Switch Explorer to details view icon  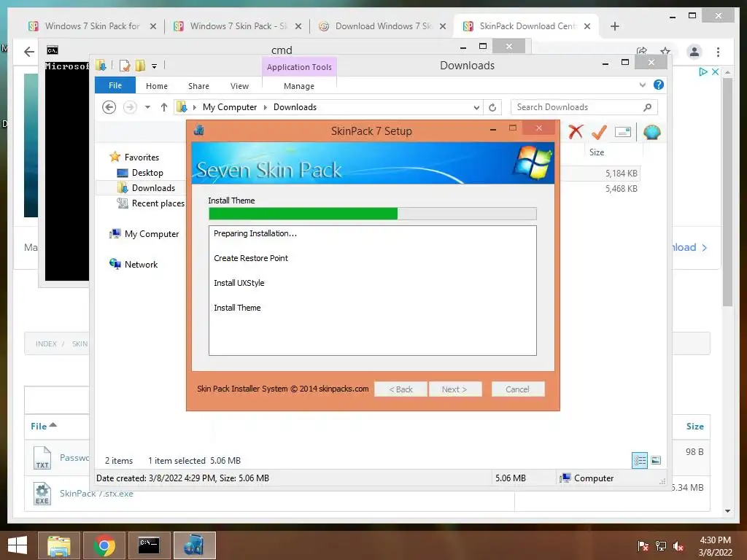(x=639, y=461)
